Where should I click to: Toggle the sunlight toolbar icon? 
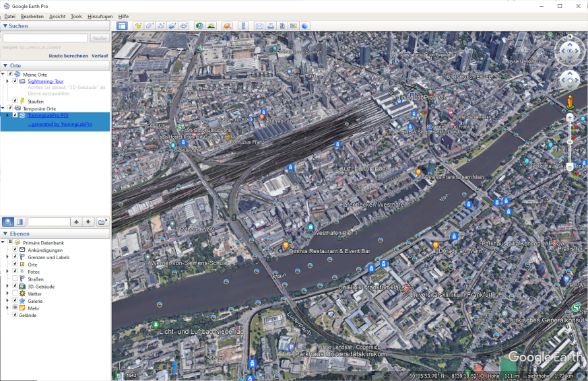point(211,26)
